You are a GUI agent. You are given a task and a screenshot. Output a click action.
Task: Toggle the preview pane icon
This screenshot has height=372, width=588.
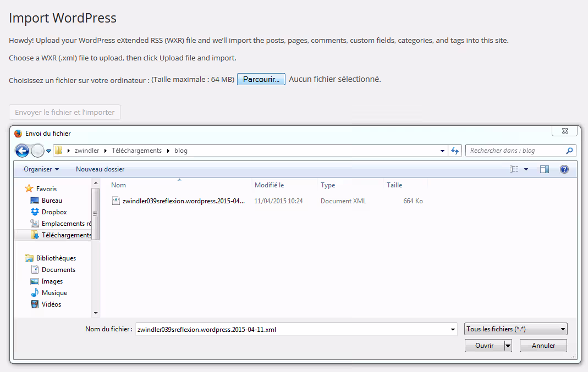point(545,169)
